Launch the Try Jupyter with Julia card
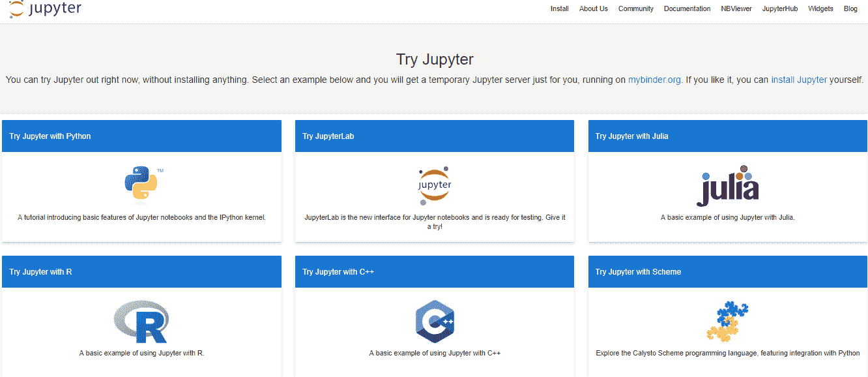Viewport: 868px width, 377px height. [631, 136]
